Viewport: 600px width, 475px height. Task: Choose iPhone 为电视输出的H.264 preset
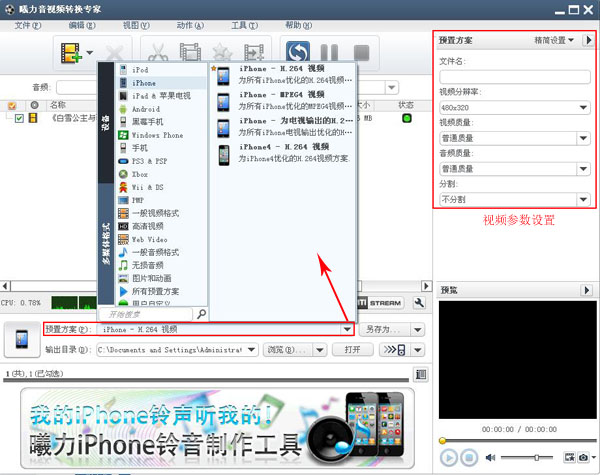(x=283, y=127)
